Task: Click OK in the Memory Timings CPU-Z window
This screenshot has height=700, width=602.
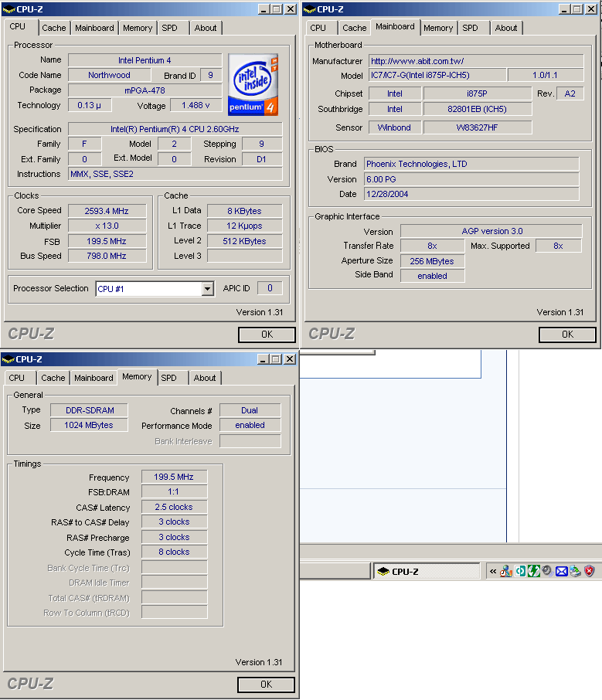Action: 266,685
